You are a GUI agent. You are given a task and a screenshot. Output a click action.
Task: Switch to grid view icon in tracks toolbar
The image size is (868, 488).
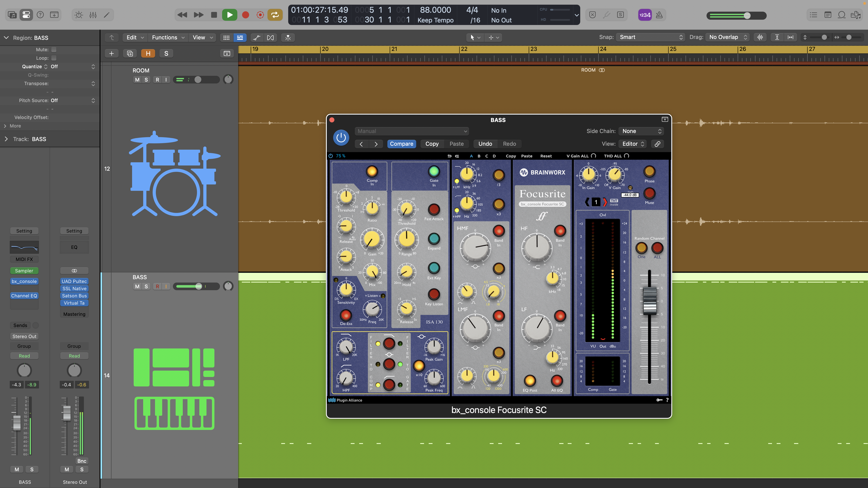[227, 37]
